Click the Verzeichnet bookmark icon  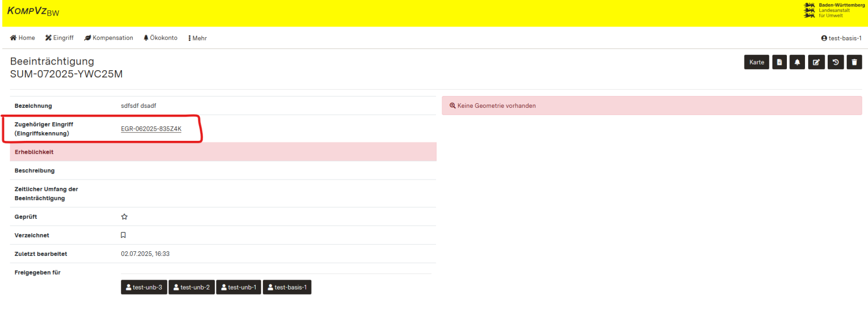[x=123, y=235]
